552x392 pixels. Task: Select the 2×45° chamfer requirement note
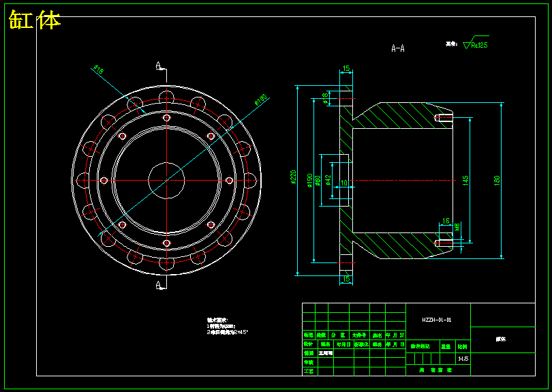pos(228,332)
